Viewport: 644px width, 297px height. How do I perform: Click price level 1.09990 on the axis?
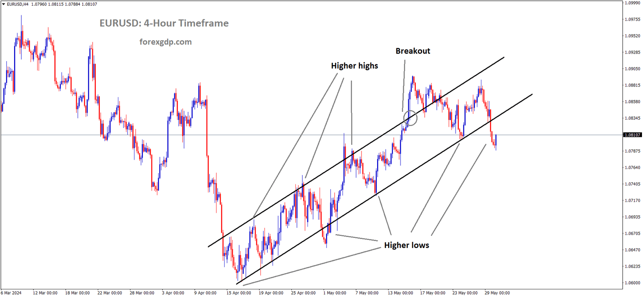point(632,3)
